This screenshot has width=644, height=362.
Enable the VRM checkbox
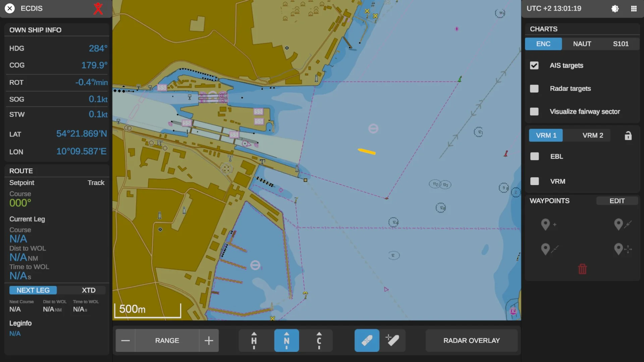click(534, 181)
